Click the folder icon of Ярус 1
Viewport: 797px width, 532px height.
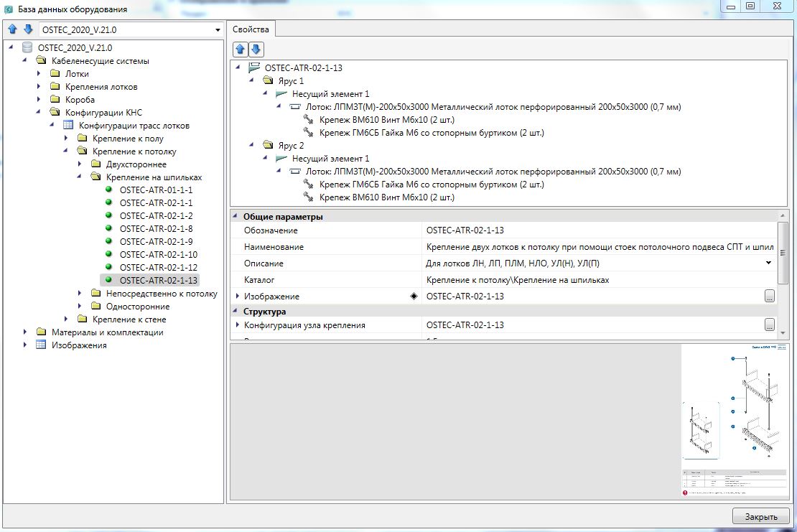click(x=268, y=81)
